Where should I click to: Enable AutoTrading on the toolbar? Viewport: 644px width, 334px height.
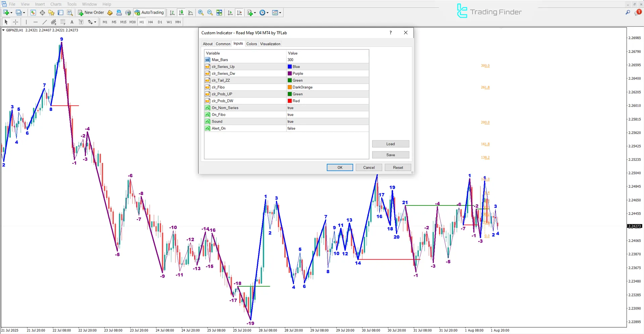tap(149, 12)
